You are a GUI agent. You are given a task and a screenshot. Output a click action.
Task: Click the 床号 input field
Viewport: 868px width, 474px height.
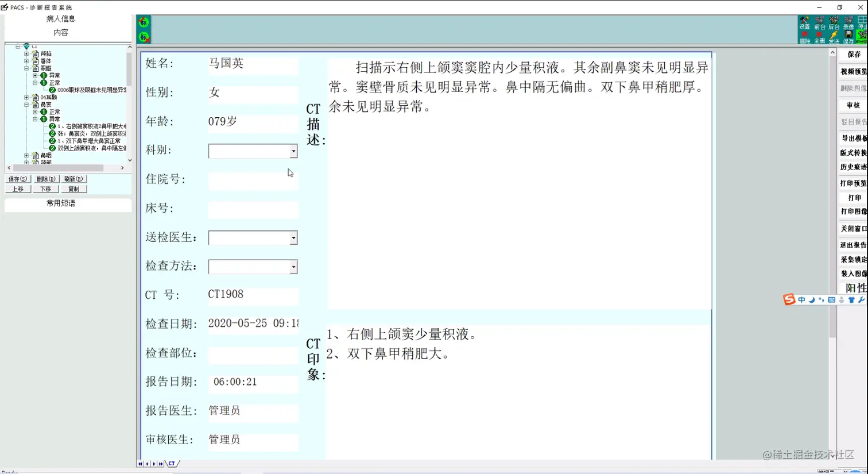point(253,209)
